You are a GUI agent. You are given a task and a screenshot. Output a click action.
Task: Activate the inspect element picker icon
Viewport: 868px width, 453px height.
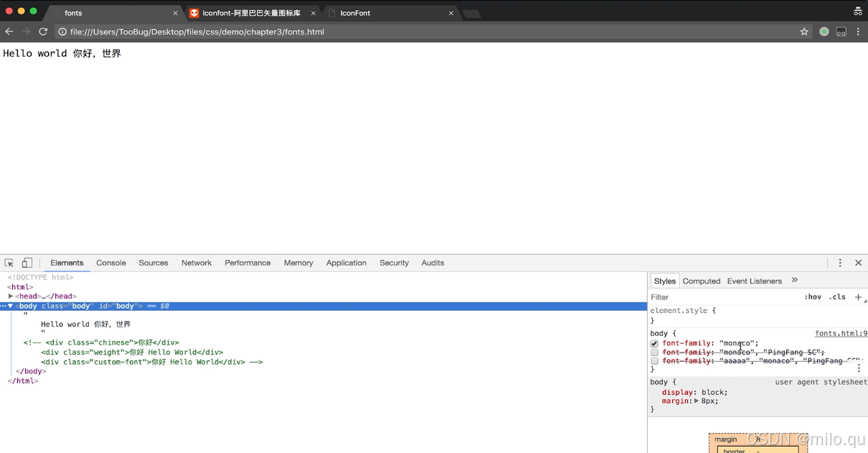pos(9,263)
